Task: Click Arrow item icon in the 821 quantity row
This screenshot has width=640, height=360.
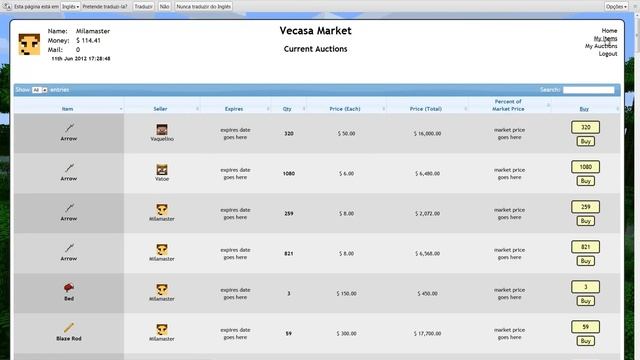Action: [69, 248]
